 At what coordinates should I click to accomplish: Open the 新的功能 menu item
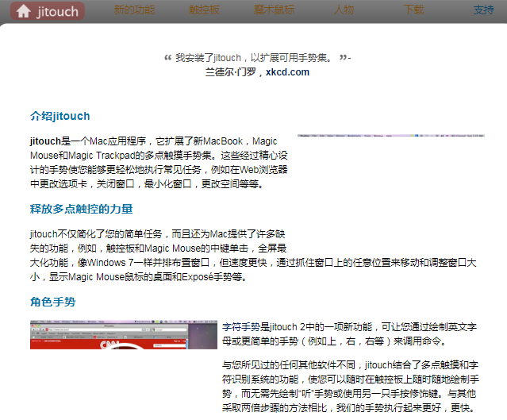134,10
